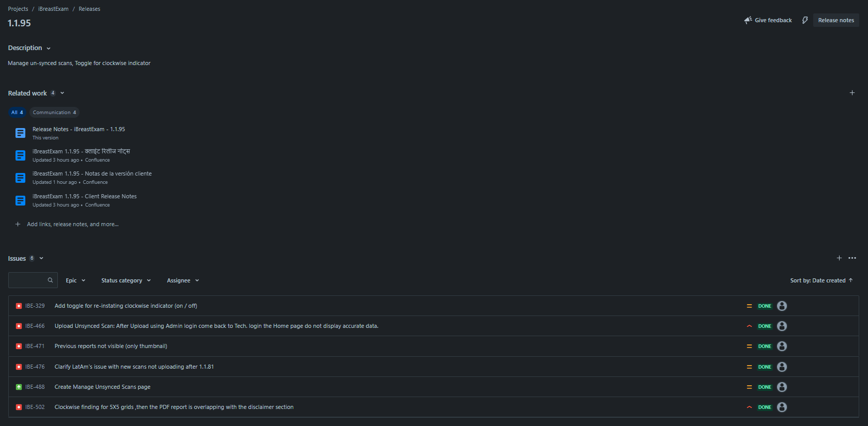Click the lightning bolt automation icon
The width and height of the screenshot is (868, 426).
[804, 20]
